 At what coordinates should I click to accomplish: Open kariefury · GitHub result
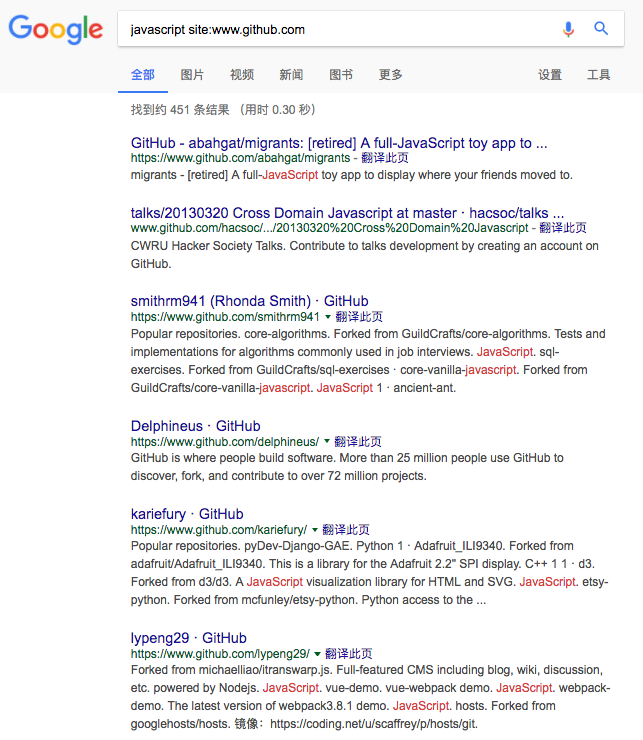pos(187,514)
